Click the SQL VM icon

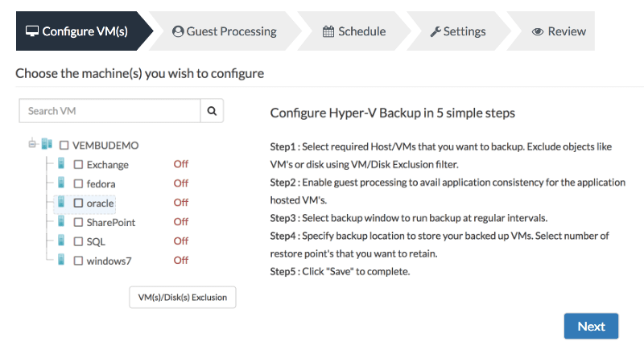pyautogui.click(x=61, y=241)
